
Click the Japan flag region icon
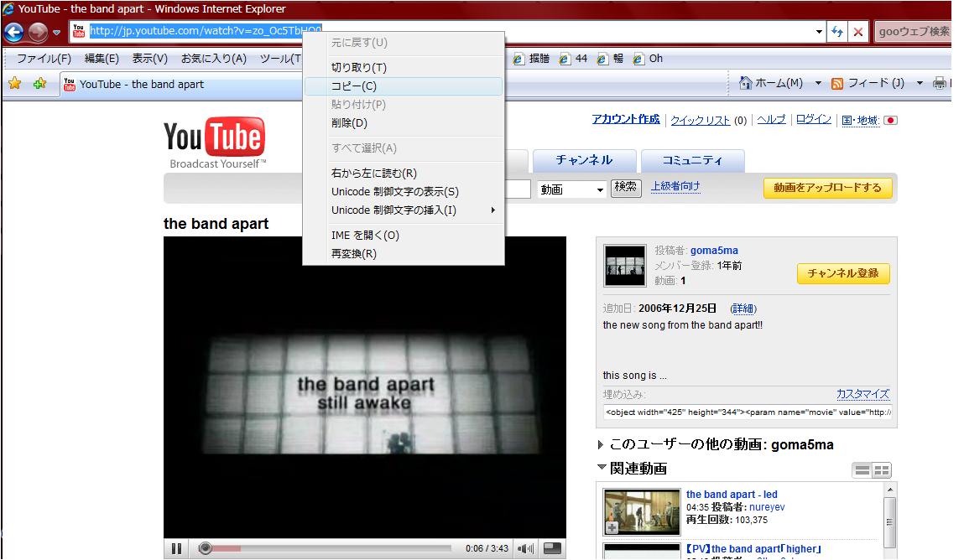point(890,121)
